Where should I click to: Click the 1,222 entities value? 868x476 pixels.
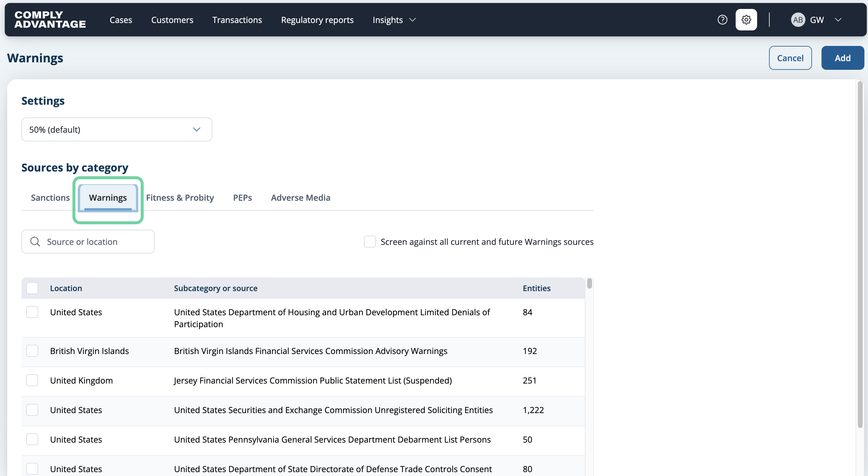[533, 410]
